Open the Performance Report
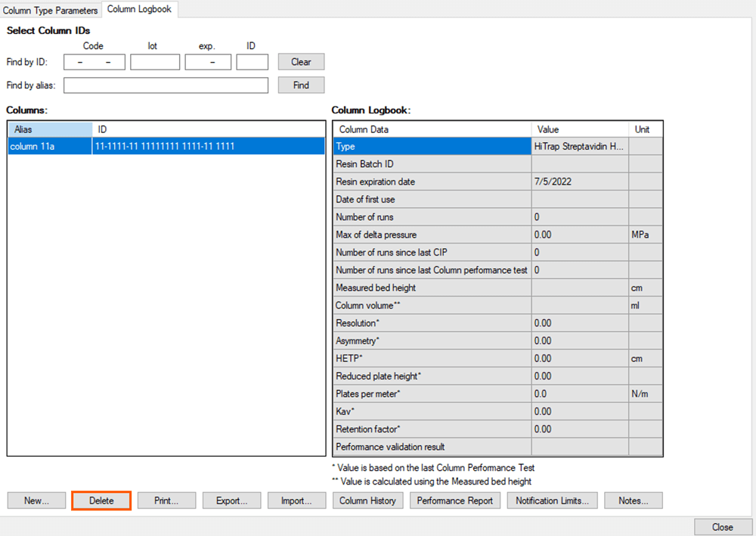The width and height of the screenshot is (756, 536). coord(454,500)
